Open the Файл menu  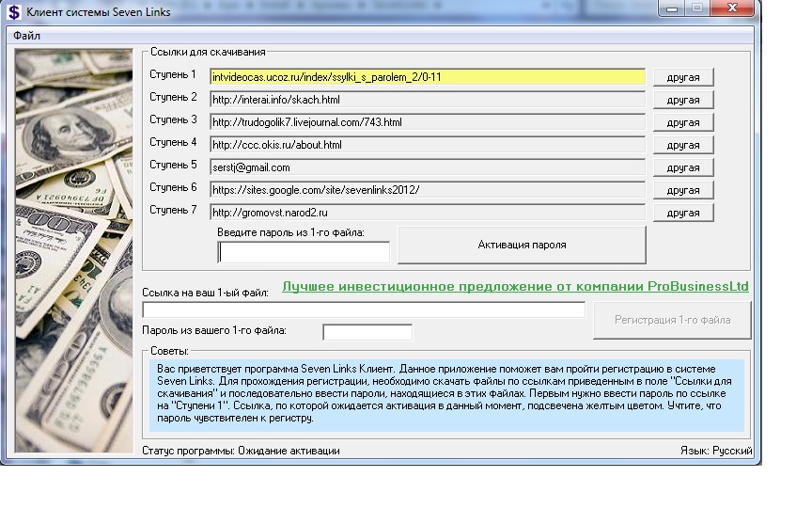[27, 36]
